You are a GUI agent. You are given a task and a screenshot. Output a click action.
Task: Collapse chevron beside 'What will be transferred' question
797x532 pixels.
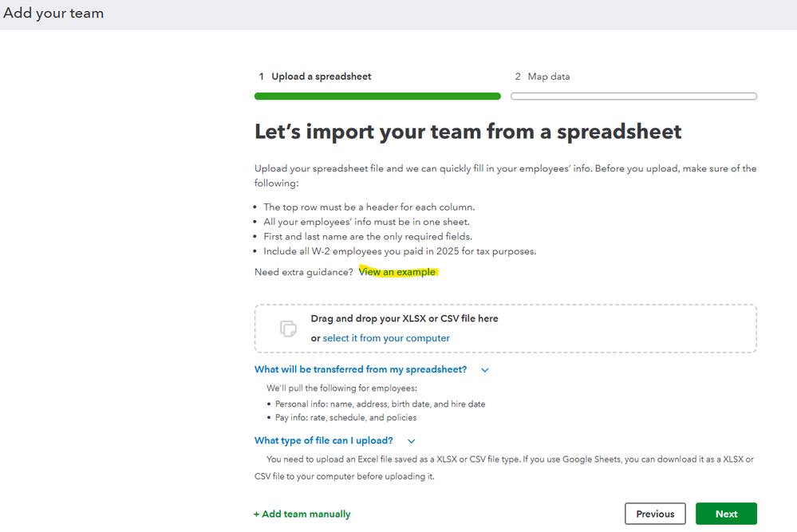coord(484,370)
